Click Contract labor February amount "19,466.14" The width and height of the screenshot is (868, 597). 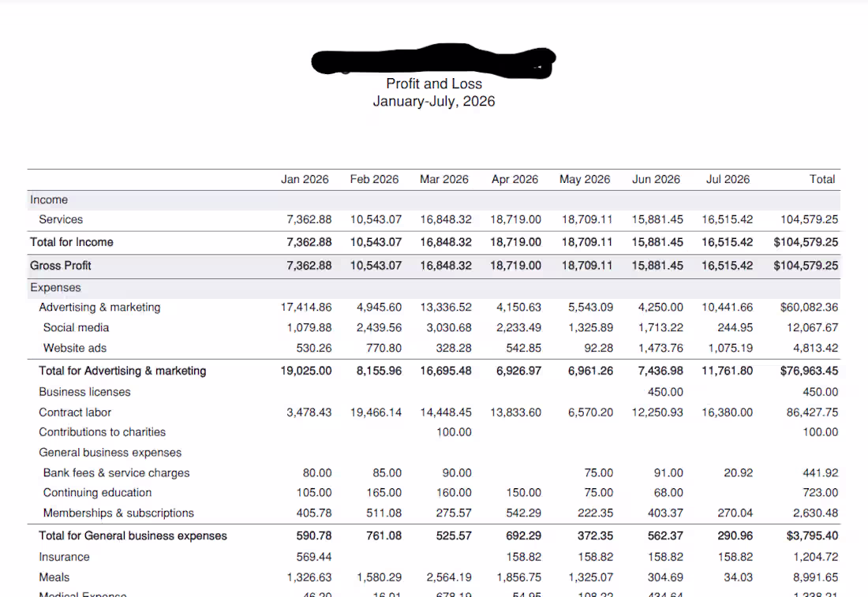pos(376,412)
